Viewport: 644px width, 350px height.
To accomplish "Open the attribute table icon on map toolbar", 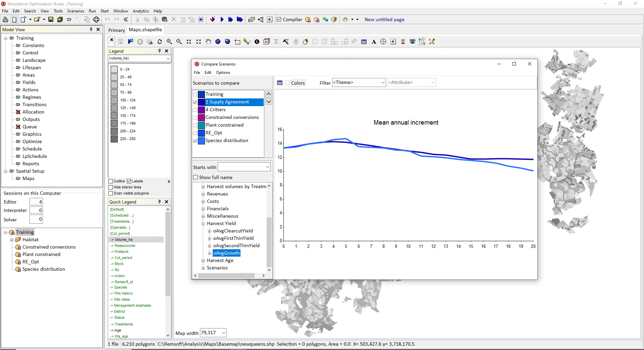I will tap(364, 41).
